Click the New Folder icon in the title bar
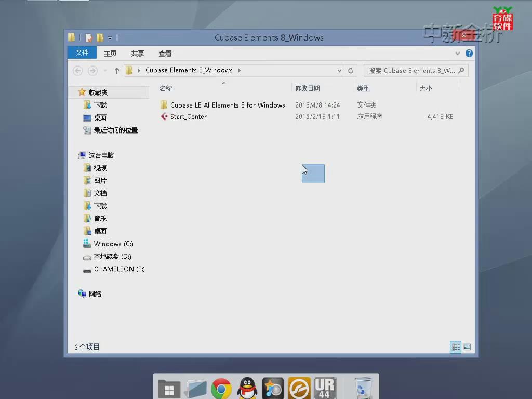Viewport: 532px width, 399px height. (x=100, y=37)
